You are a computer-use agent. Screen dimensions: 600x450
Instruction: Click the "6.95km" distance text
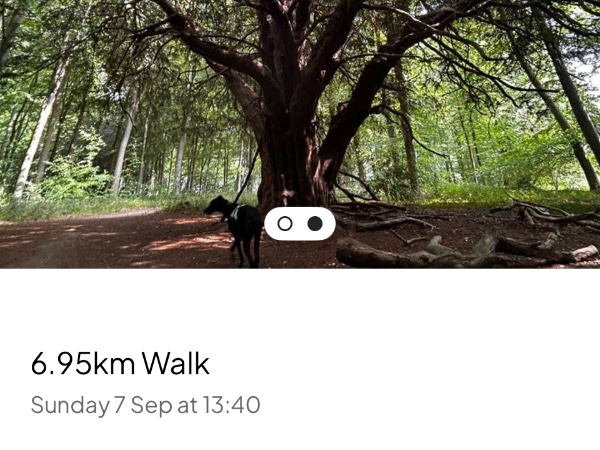(83, 364)
